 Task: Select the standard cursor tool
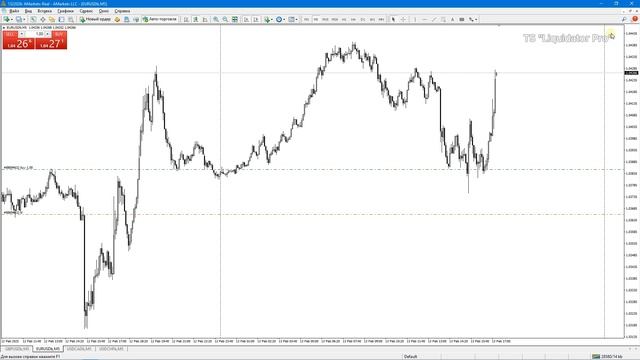click(393, 19)
